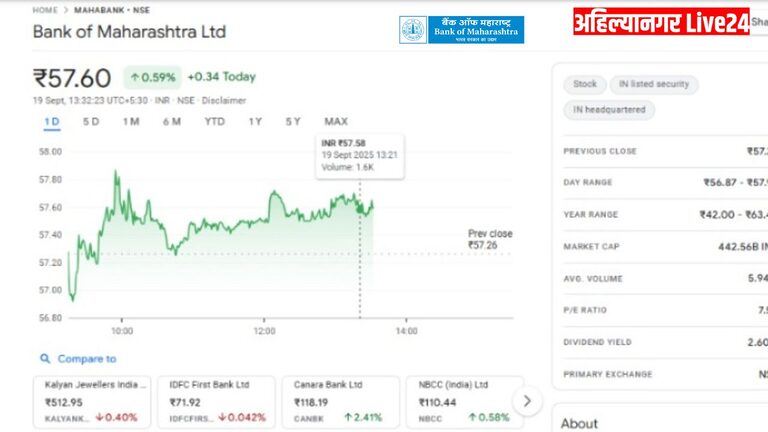
Task: Open Canara Bank Ltd stock card
Action: click(x=338, y=400)
